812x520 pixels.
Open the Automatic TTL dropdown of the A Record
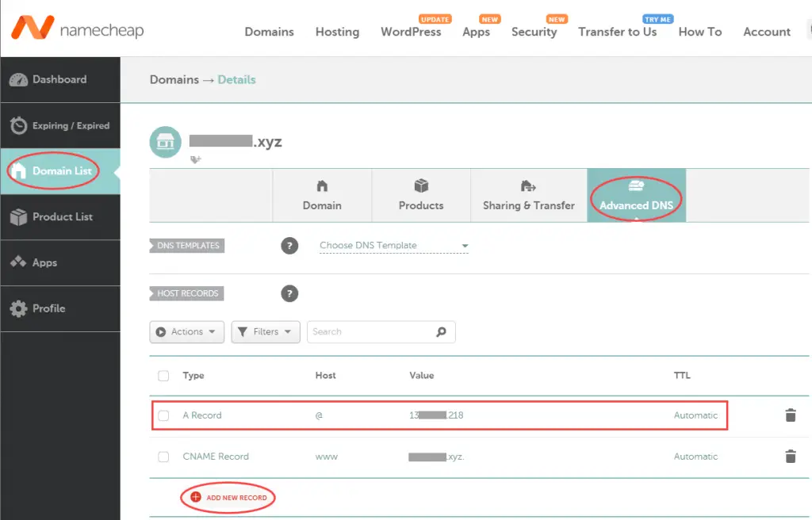[695, 415]
